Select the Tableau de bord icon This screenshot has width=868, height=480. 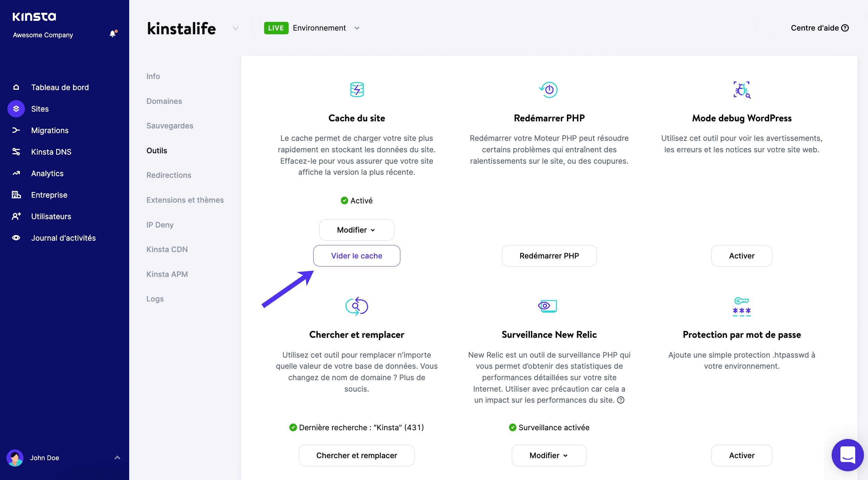point(16,87)
